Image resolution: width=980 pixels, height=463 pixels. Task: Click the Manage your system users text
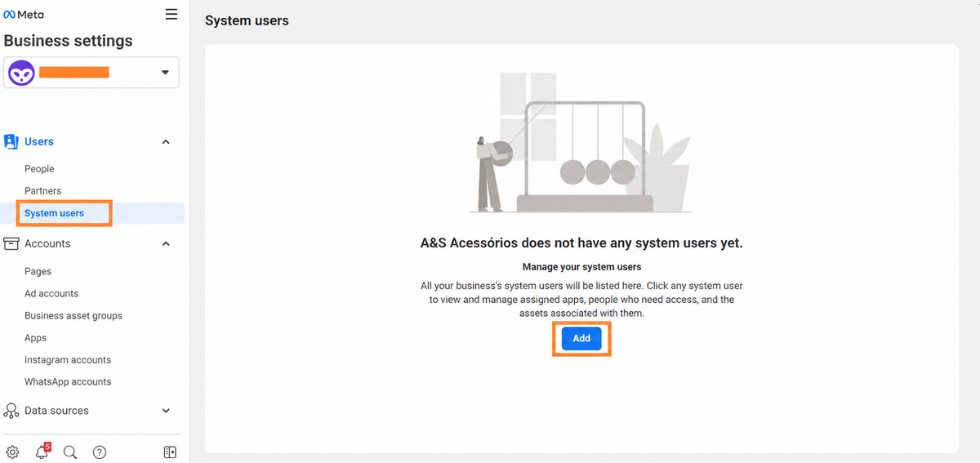(581, 267)
